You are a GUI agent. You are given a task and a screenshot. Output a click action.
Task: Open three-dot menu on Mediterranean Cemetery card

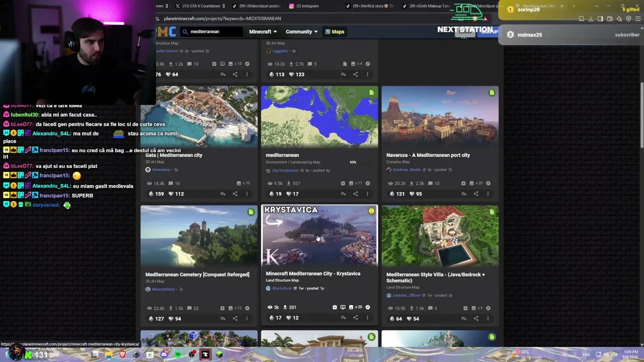[247, 318]
